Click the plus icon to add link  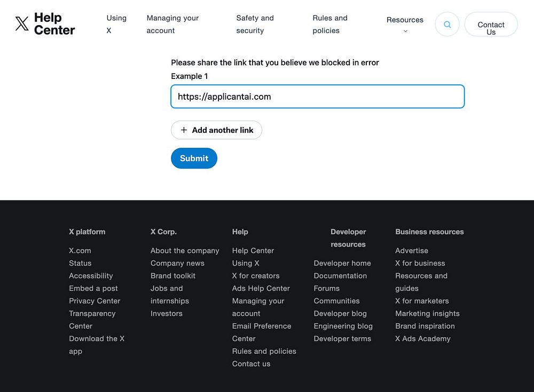click(x=184, y=130)
